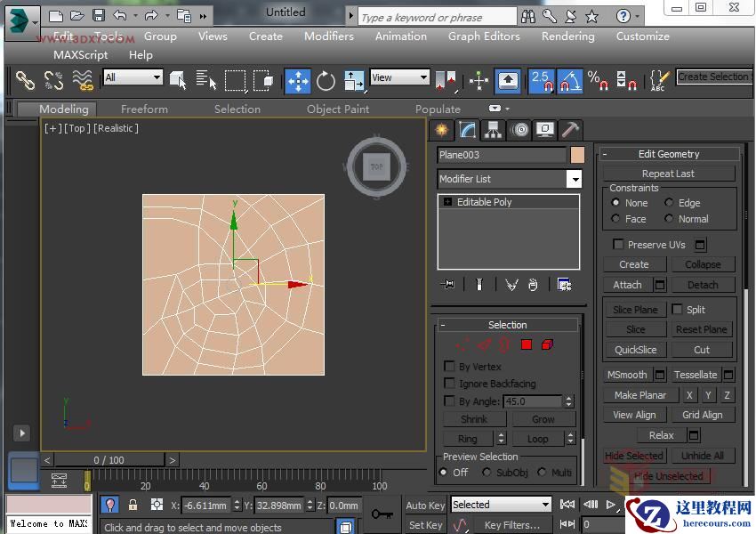Activate the Select and Rotate tool
Screen dimensions: 756x534
pyautogui.click(x=326, y=80)
